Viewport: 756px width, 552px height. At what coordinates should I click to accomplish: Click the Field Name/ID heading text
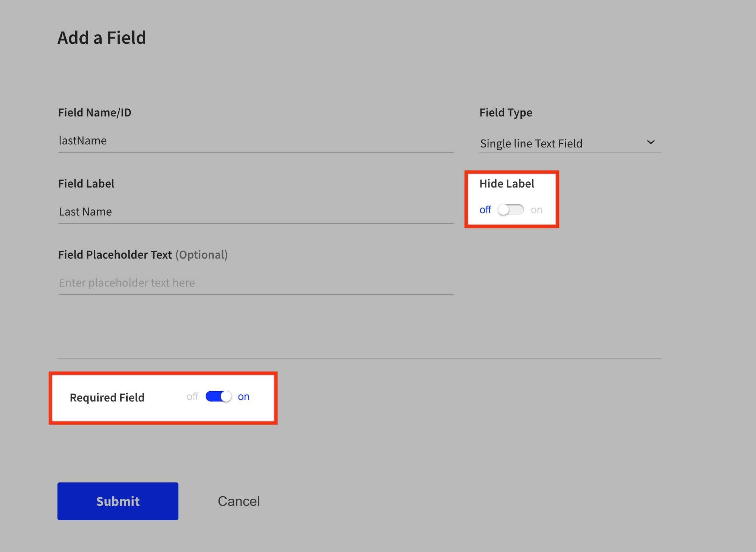(x=94, y=113)
